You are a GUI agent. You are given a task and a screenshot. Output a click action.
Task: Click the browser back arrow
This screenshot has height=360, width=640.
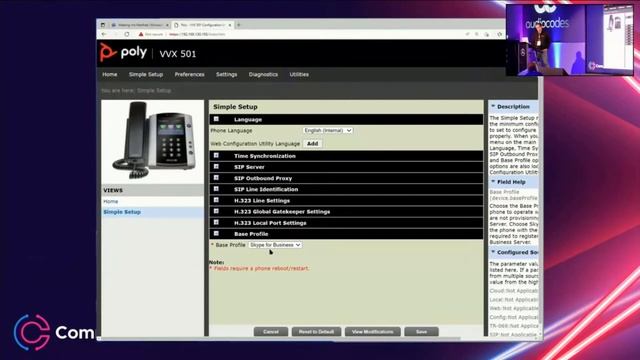[104, 34]
